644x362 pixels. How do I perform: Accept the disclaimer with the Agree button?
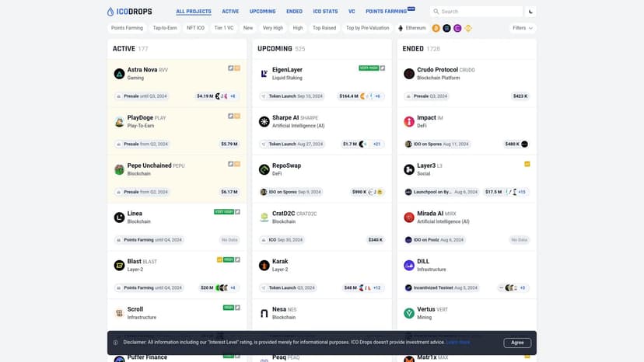(517, 343)
